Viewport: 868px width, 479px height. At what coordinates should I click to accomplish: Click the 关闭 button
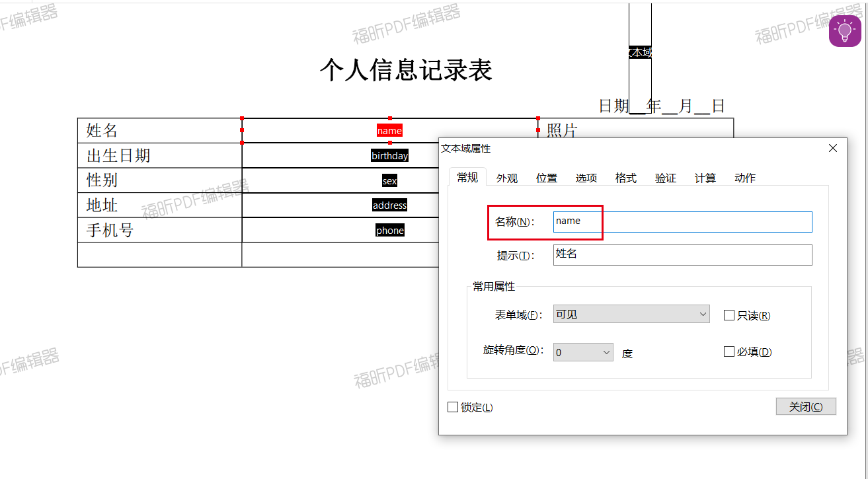pyautogui.click(x=806, y=406)
